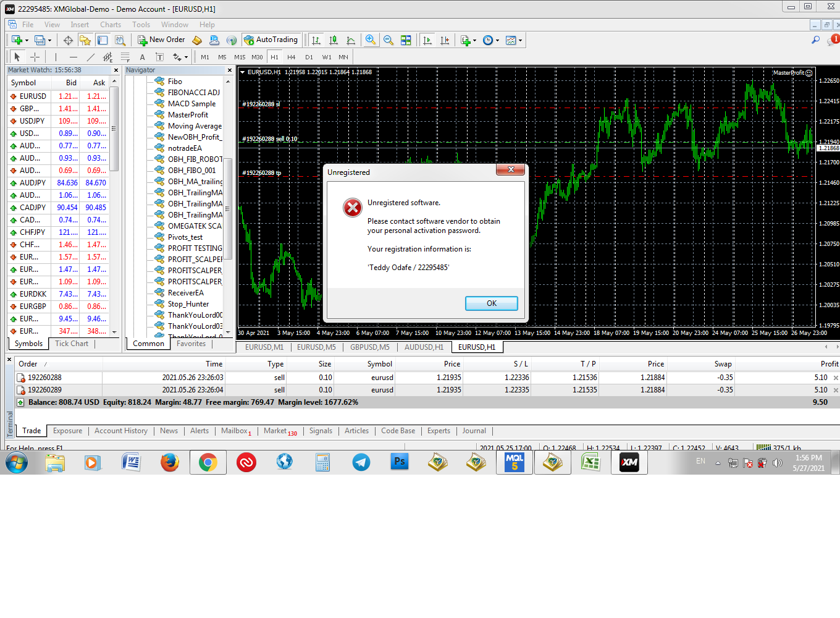The height and width of the screenshot is (618, 840).
Task: Toggle the AutoTrading button
Action: [x=271, y=40]
